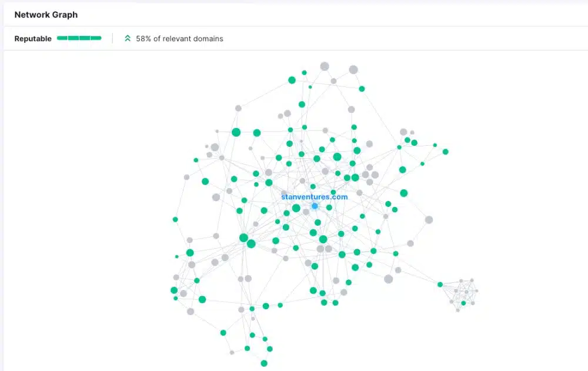
Task: Click the large gray node at top center
Action: coord(324,66)
